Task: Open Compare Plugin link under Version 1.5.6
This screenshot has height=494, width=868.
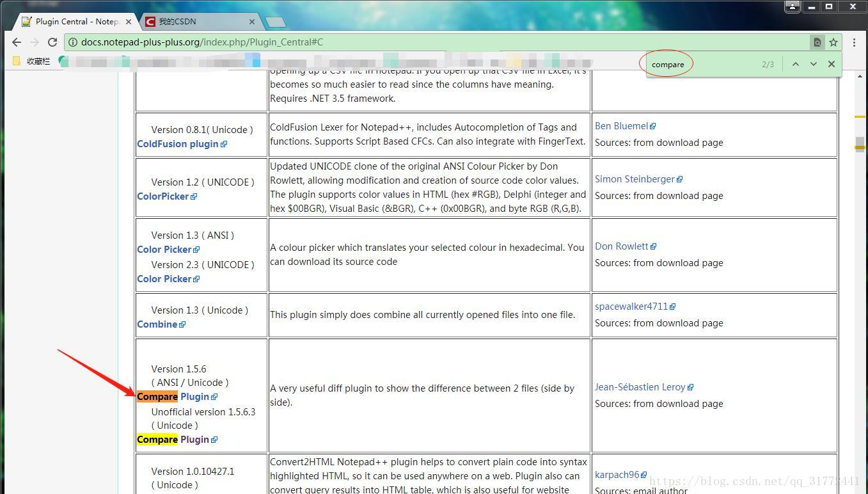Action: (177, 397)
